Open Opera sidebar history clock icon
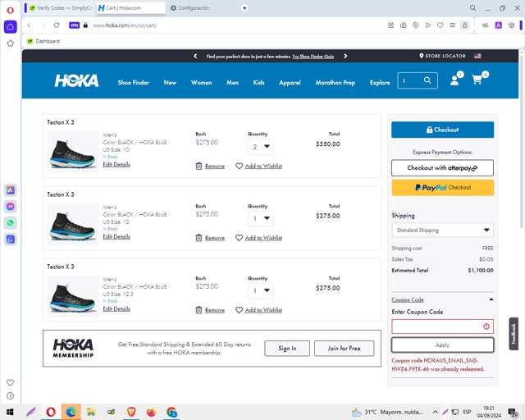 pos(11,396)
